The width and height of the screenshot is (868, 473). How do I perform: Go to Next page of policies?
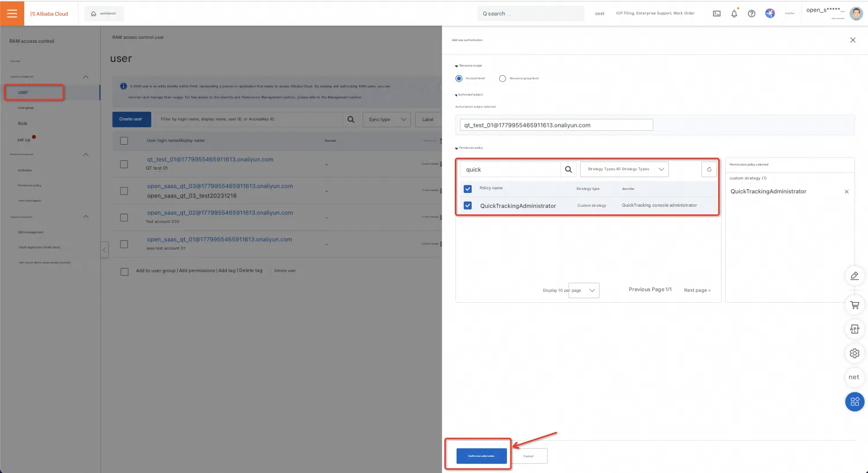[x=697, y=290]
